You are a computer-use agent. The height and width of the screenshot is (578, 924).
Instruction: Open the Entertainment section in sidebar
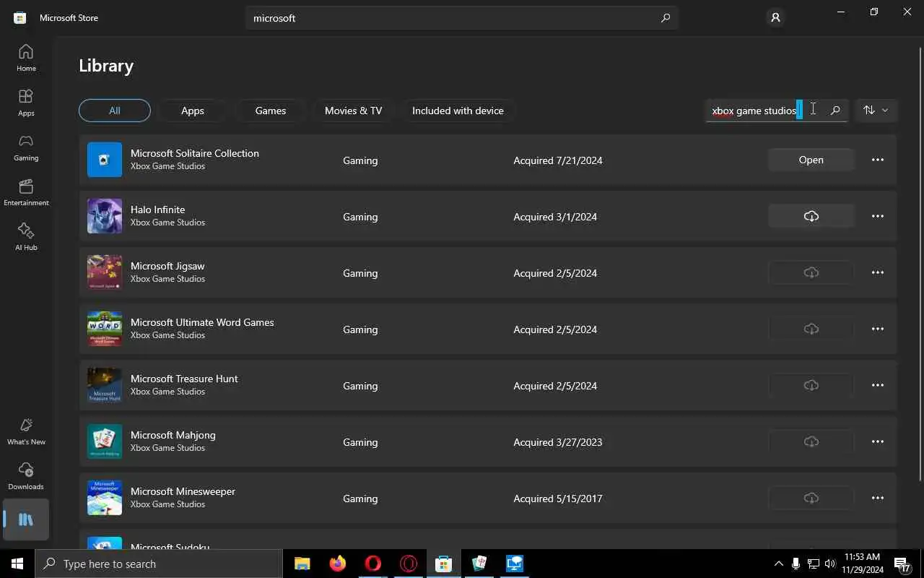pos(26,192)
